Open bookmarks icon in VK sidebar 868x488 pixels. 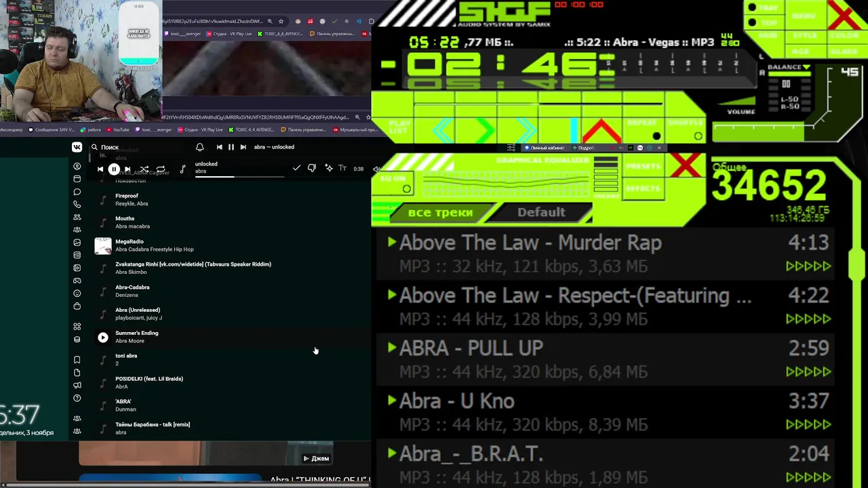77,360
